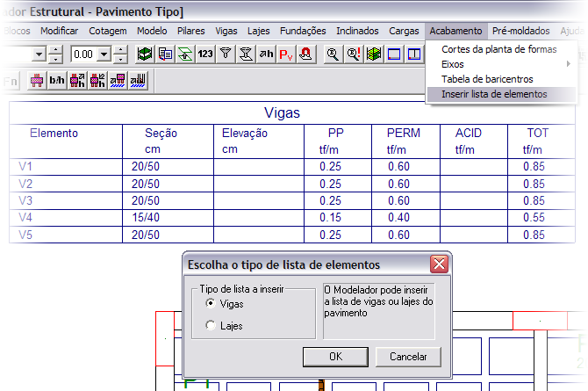This screenshot has height=391, width=588.
Task: Click the split two-pane window icon
Action: coord(413,54)
